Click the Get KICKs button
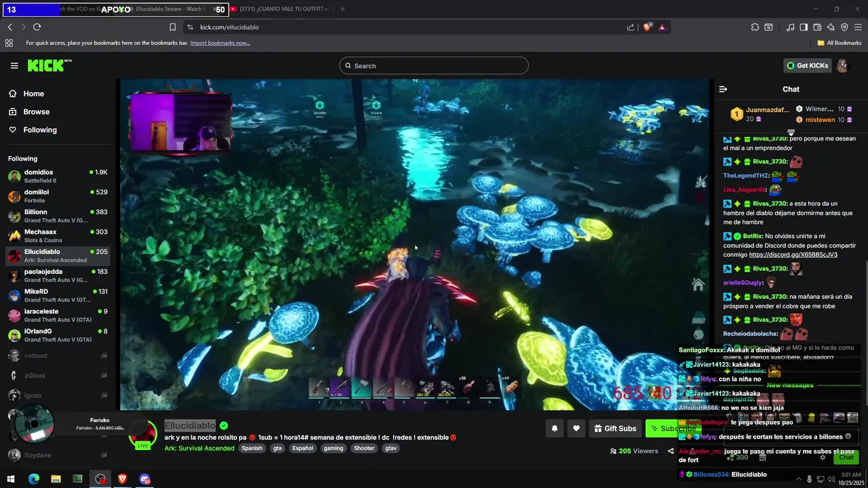 [x=808, y=66]
